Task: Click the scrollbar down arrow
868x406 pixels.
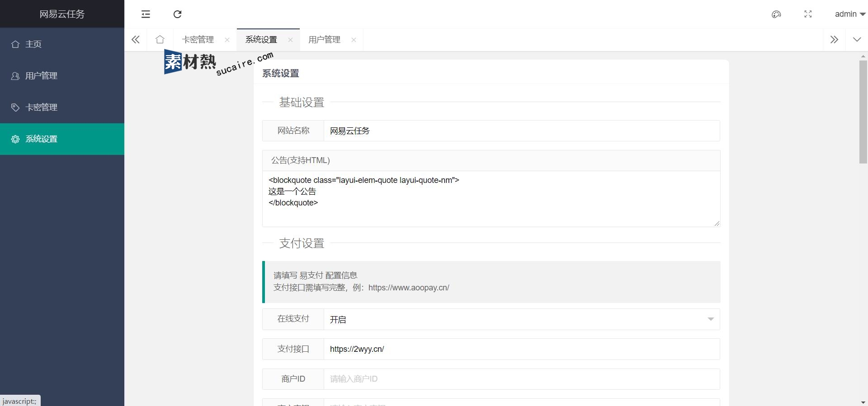Action: click(x=863, y=402)
